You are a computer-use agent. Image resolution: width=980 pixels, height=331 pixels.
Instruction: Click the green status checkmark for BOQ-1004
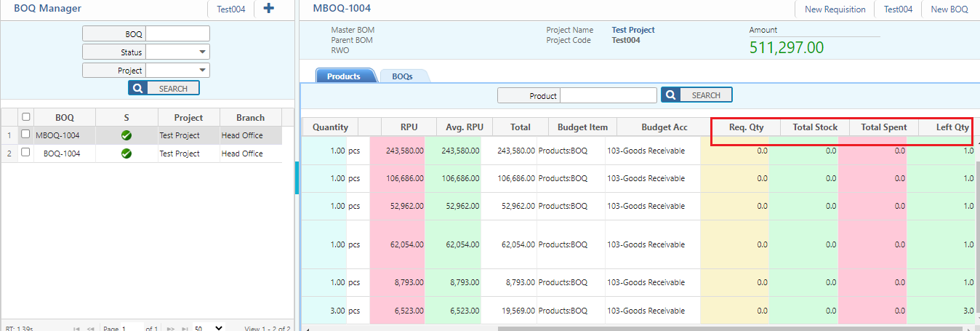point(126,153)
